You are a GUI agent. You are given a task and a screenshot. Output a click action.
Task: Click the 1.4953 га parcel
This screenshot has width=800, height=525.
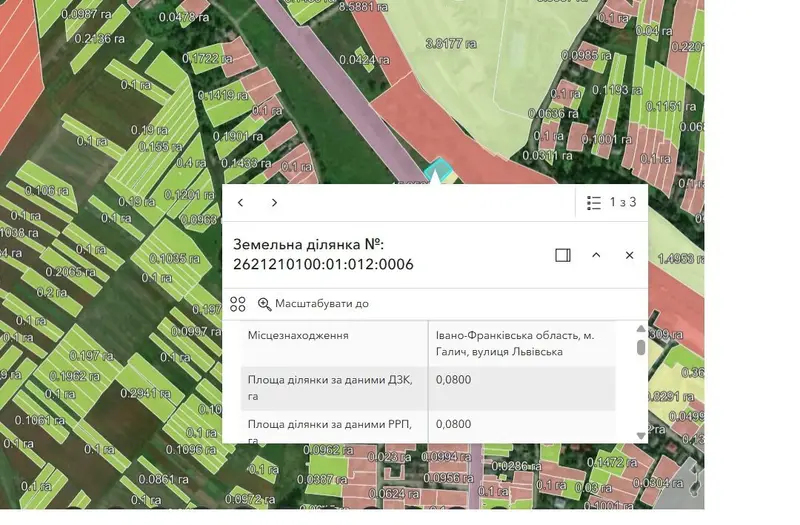[682, 259]
